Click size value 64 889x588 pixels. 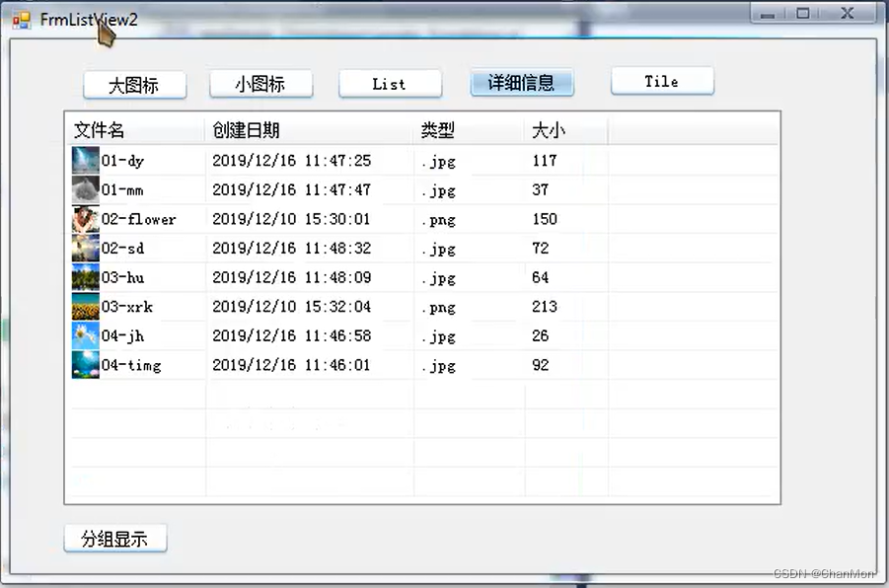[x=541, y=277]
